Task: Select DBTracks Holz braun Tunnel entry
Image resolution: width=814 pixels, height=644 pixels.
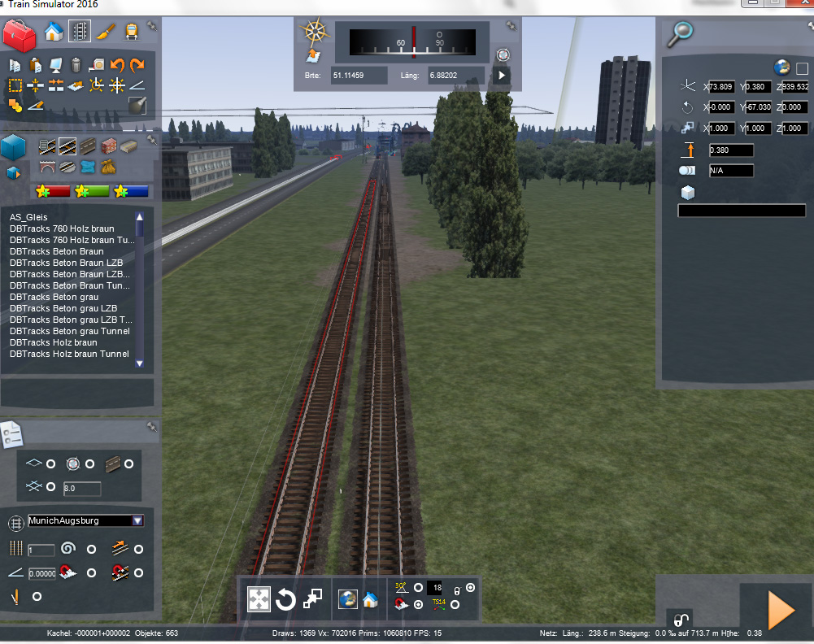Action: pos(69,354)
